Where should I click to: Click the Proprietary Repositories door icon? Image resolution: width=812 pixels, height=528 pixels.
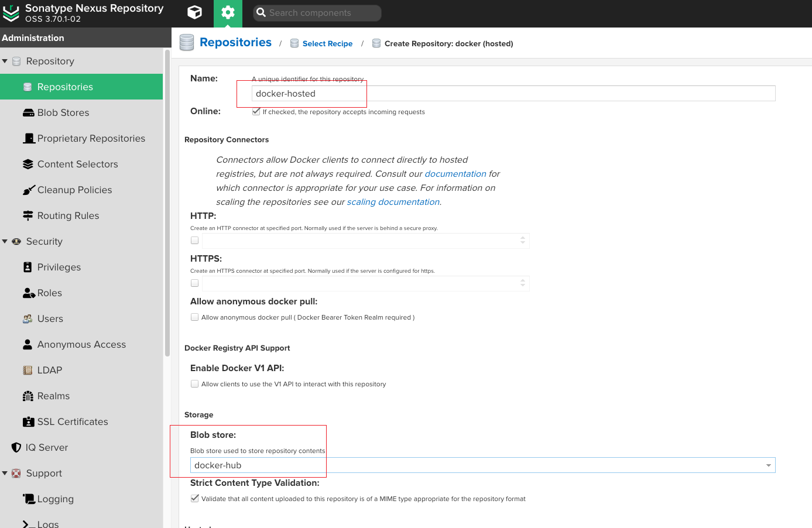click(x=29, y=138)
